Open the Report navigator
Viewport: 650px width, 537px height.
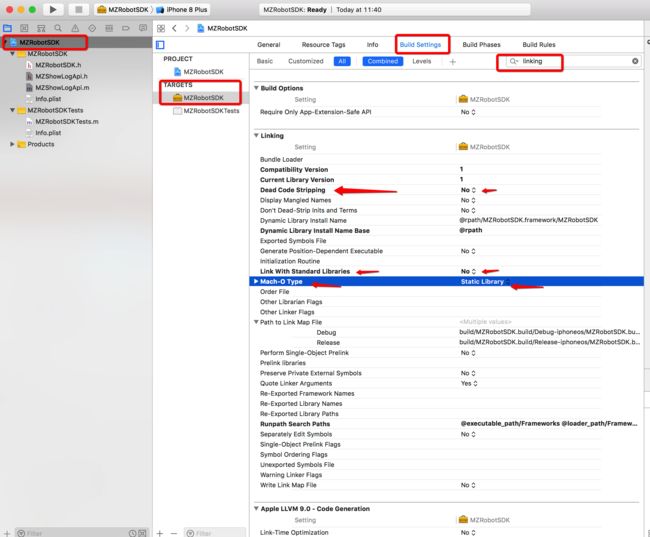pyautogui.click(x=143, y=28)
